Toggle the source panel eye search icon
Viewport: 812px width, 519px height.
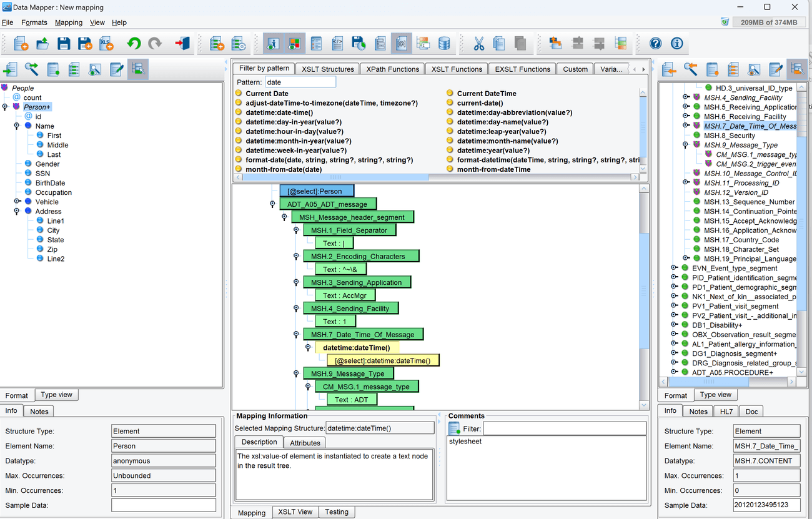coord(95,69)
